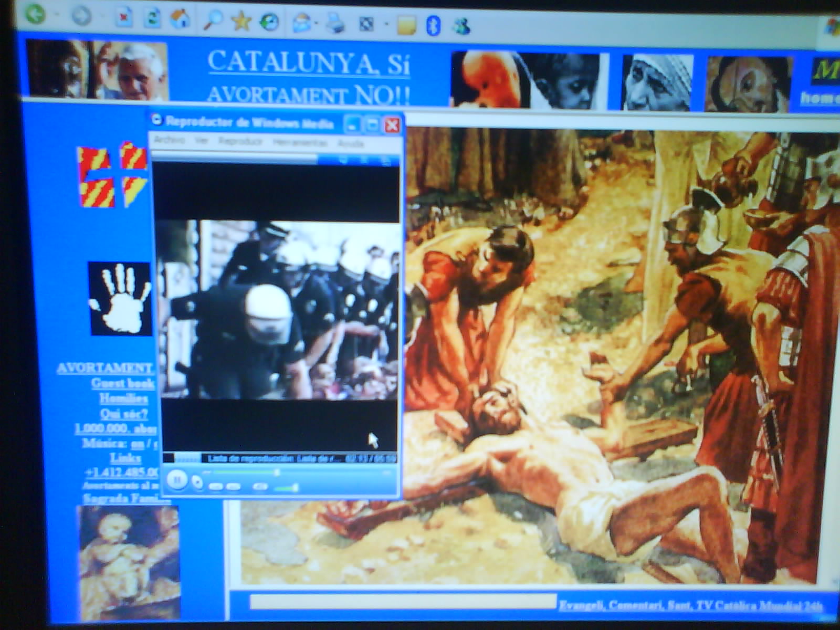
Task: Open the Guest book link
Action: click(x=122, y=383)
